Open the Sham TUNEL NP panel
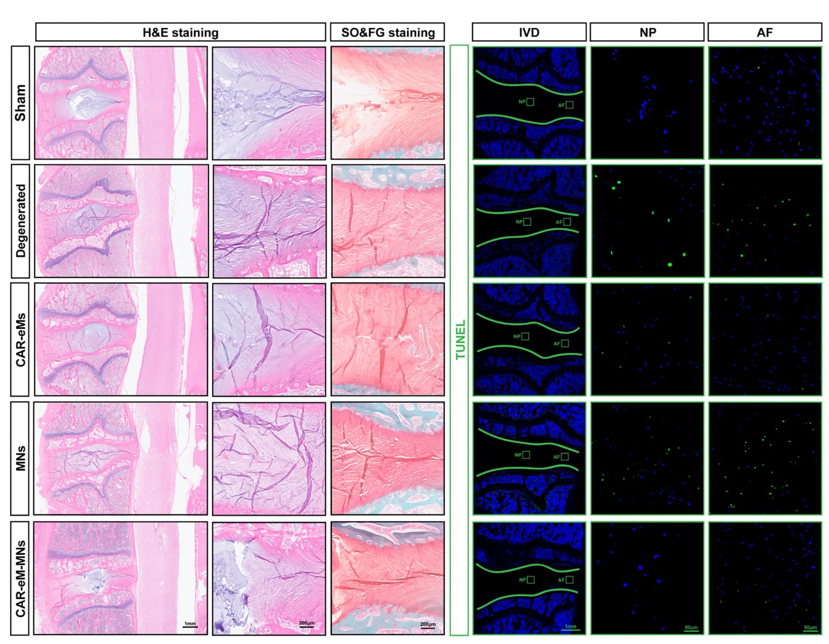The width and height of the screenshot is (829, 644). tap(647, 103)
